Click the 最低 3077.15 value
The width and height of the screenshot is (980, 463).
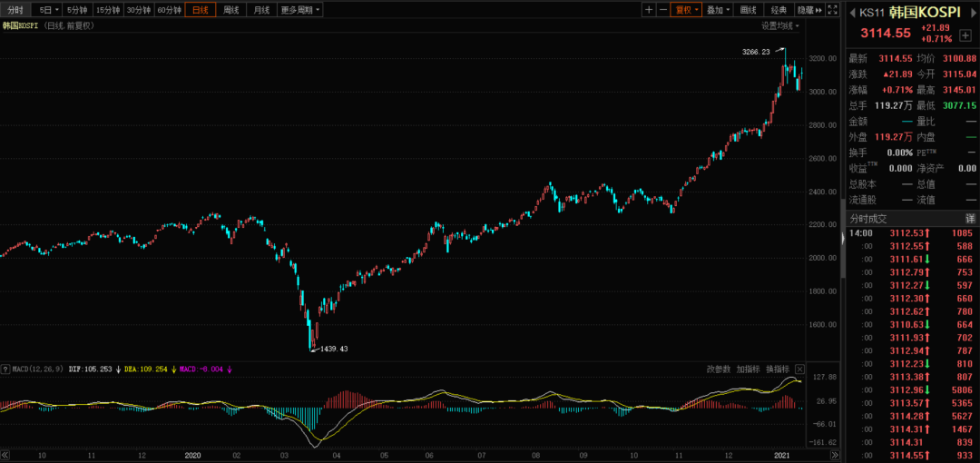tap(961, 105)
